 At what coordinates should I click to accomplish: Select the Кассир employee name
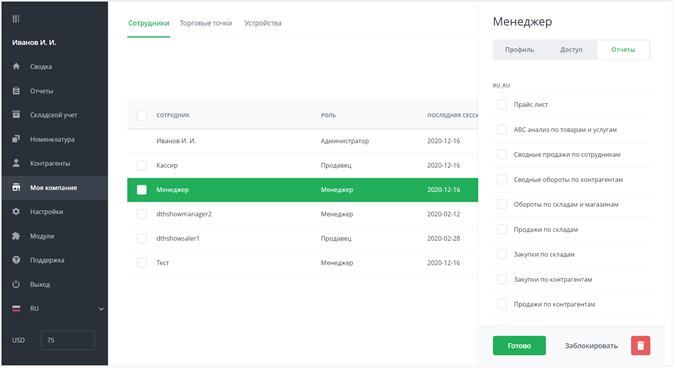(x=167, y=165)
